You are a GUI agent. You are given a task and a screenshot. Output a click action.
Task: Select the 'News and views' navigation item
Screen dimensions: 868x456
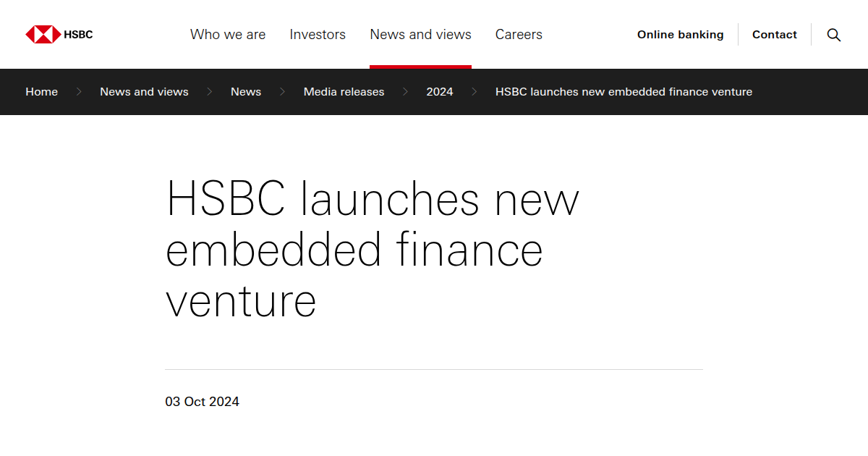[420, 34]
